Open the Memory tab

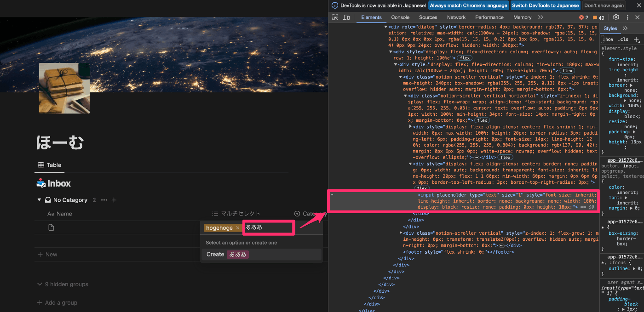pos(522,17)
